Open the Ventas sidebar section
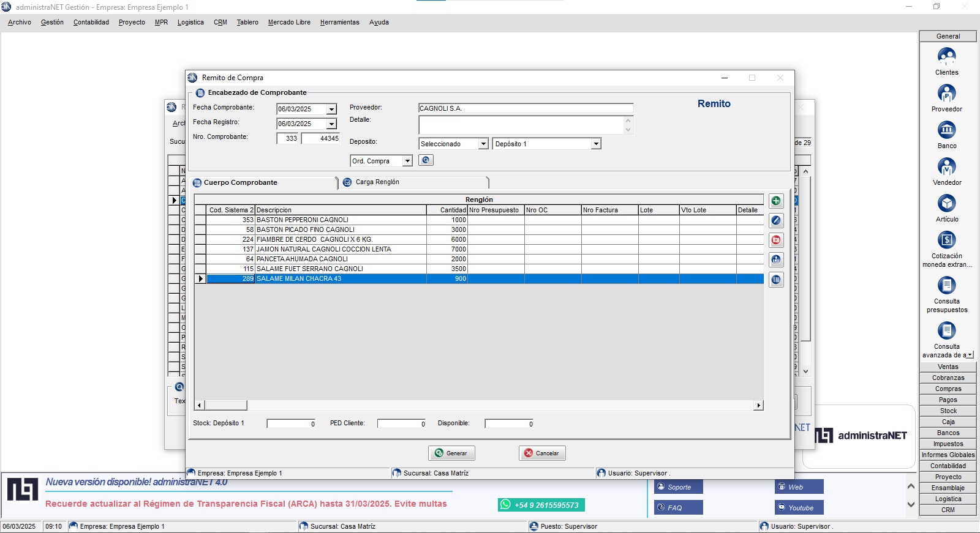The image size is (980, 533). [948, 367]
